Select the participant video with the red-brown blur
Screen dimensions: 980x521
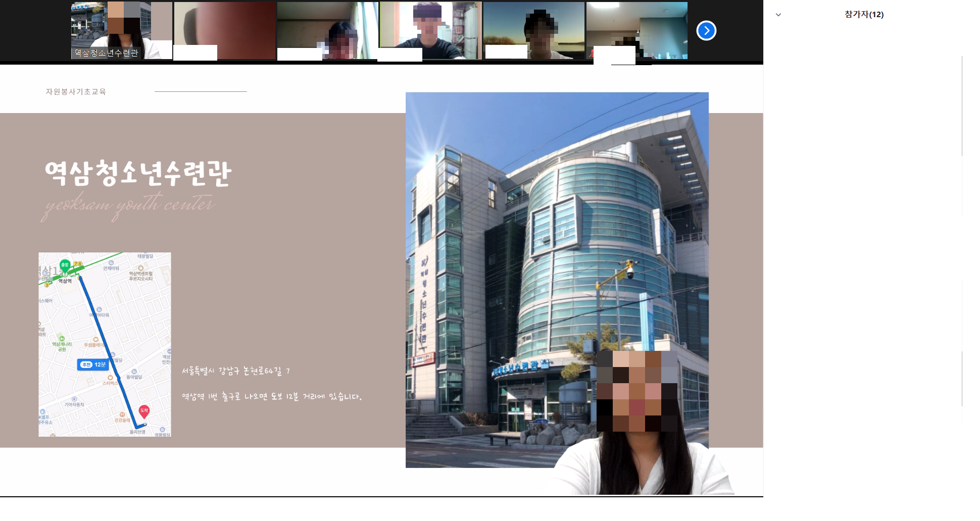tap(225, 30)
